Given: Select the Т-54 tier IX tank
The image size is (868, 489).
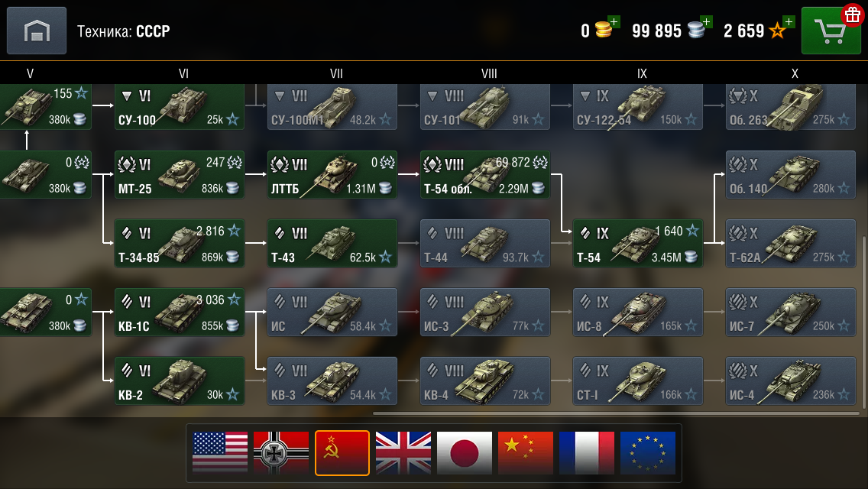Looking at the screenshot, I should pos(638,243).
